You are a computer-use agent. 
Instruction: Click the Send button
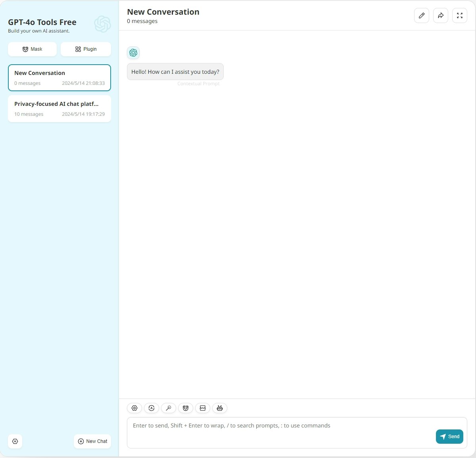[449, 437]
